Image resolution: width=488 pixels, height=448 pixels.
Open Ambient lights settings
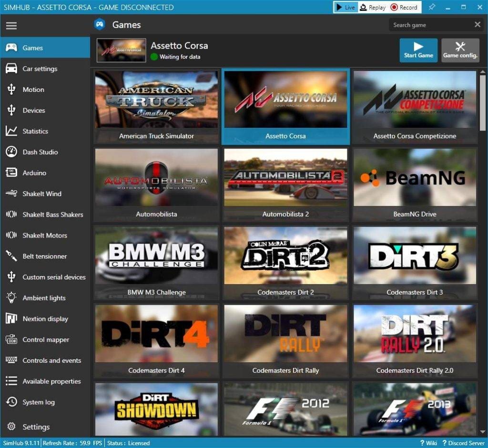[x=42, y=298]
